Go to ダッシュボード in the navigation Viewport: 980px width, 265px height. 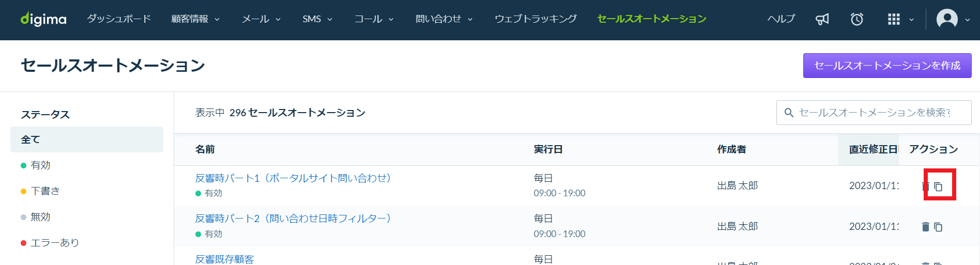coord(119,19)
